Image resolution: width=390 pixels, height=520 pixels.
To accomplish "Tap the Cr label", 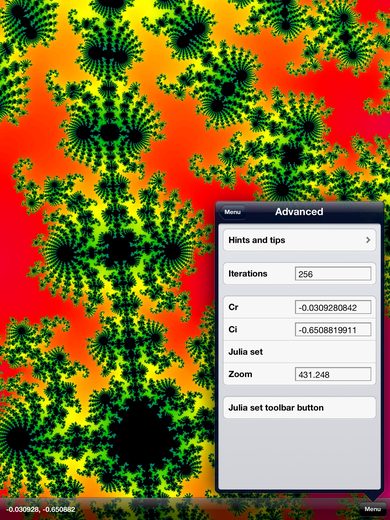I will pos(233,307).
